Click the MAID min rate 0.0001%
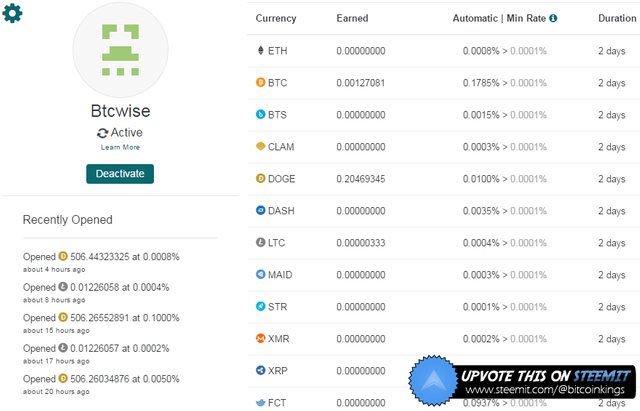Screen dimensions: 640x411 pyautogui.click(x=528, y=275)
